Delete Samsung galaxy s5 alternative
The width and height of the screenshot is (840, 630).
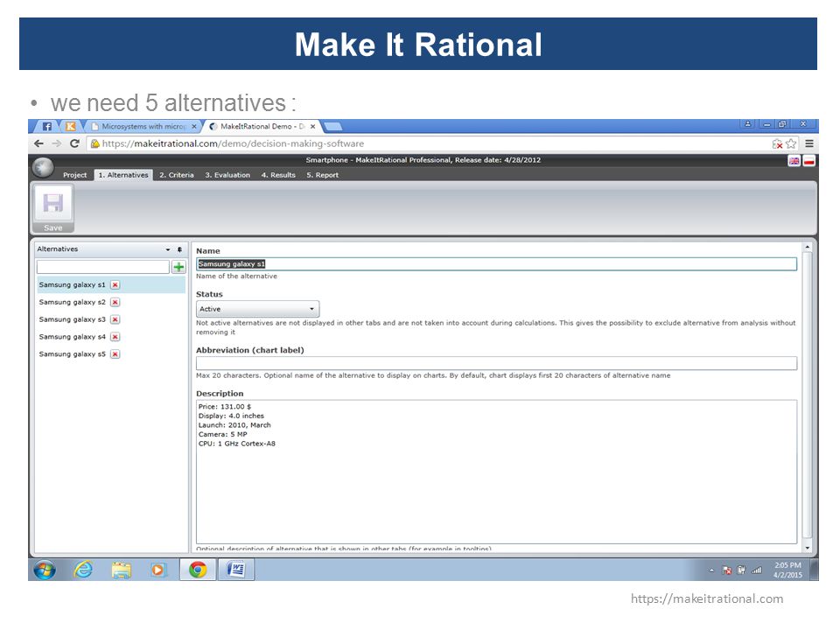(115, 354)
